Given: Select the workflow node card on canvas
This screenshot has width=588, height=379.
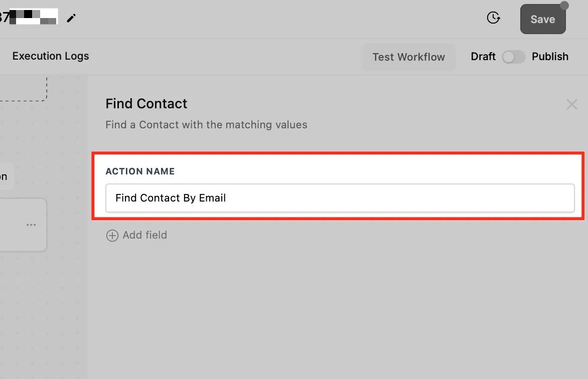Looking at the screenshot, I should (x=23, y=225).
